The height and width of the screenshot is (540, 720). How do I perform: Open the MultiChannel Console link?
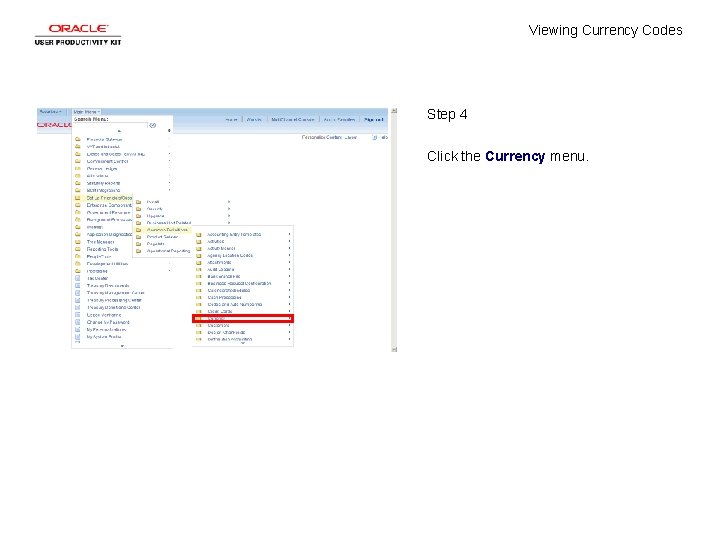(292, 119)
